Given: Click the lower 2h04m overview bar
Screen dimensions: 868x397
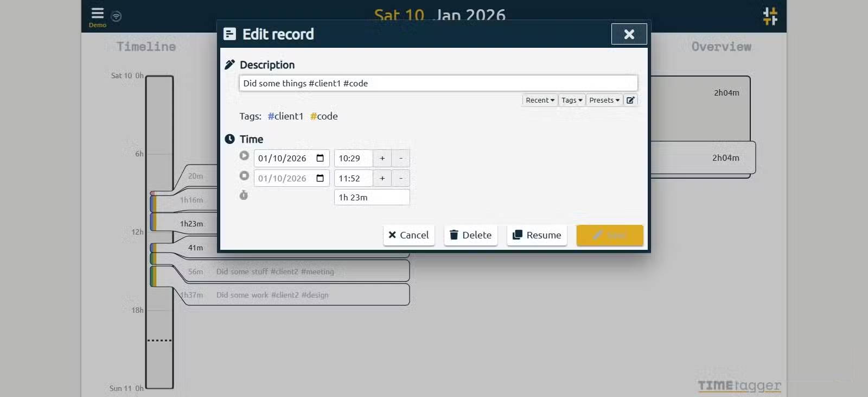Looking at the screenshot, I should pos(703,157).
